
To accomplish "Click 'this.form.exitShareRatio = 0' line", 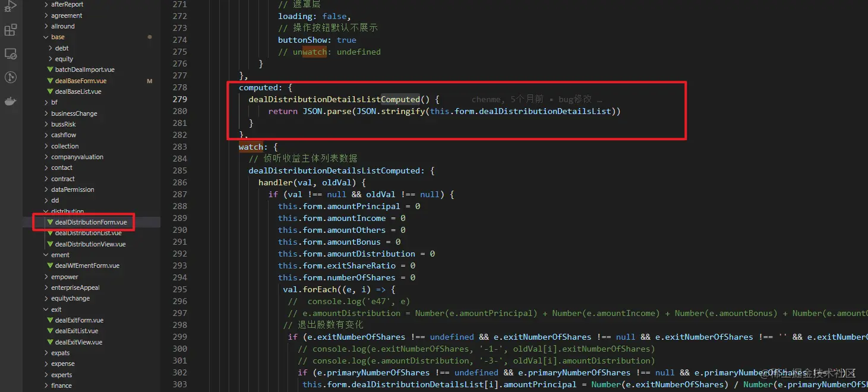I will (x=347, y=265).
